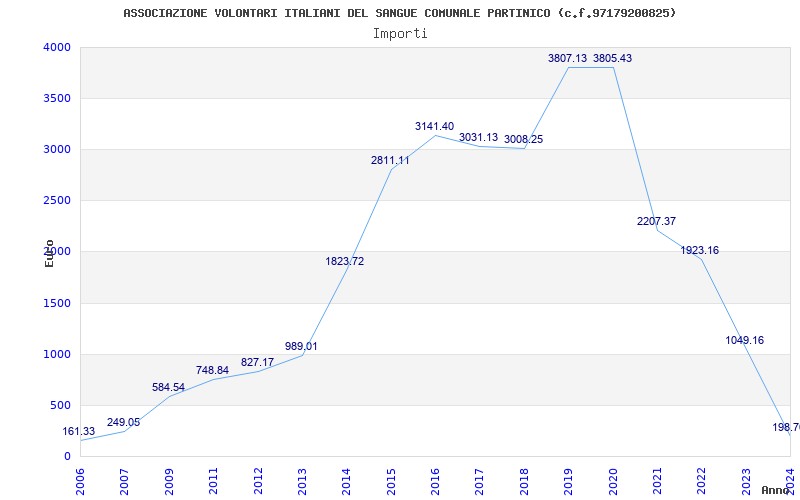The height and width of the screenshot is (500, 800).
Task: Click the y-axis tick label 1500
Action: (x=57, y=304)
